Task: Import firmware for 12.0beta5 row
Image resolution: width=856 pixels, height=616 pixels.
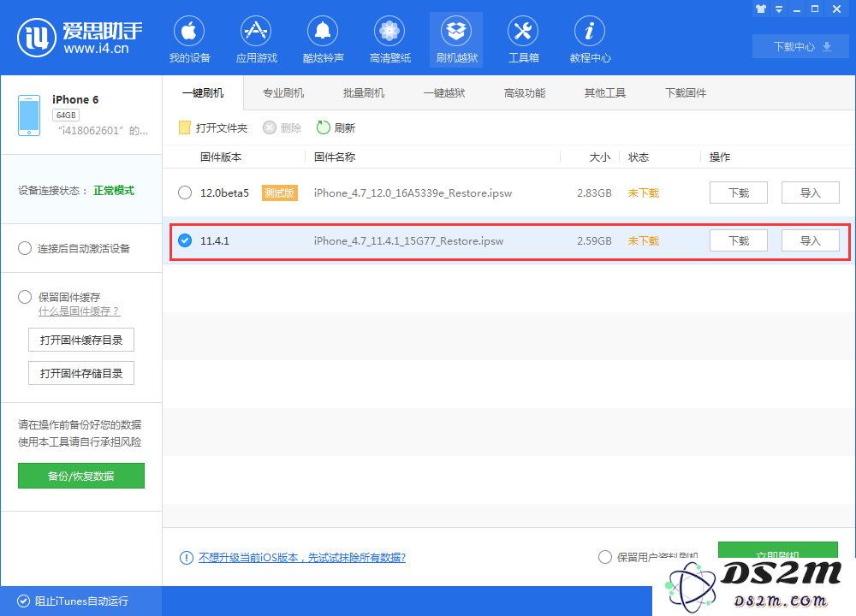Action: click(x=810, y=192)
